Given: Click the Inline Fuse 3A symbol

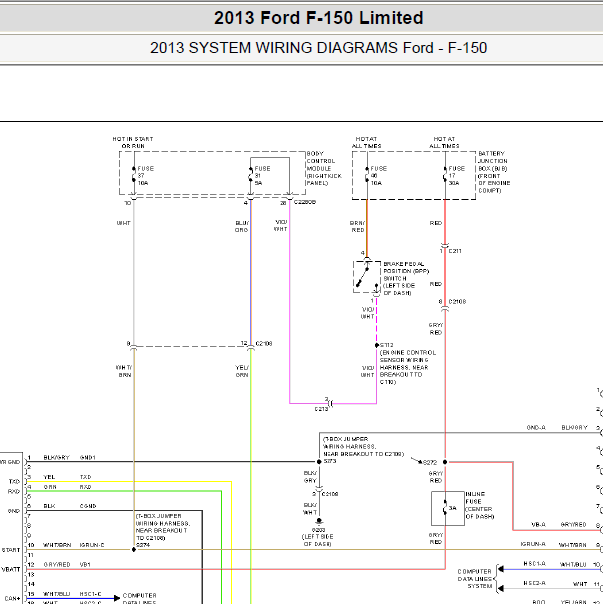Looking at the screenshot, I should (447, 508).
